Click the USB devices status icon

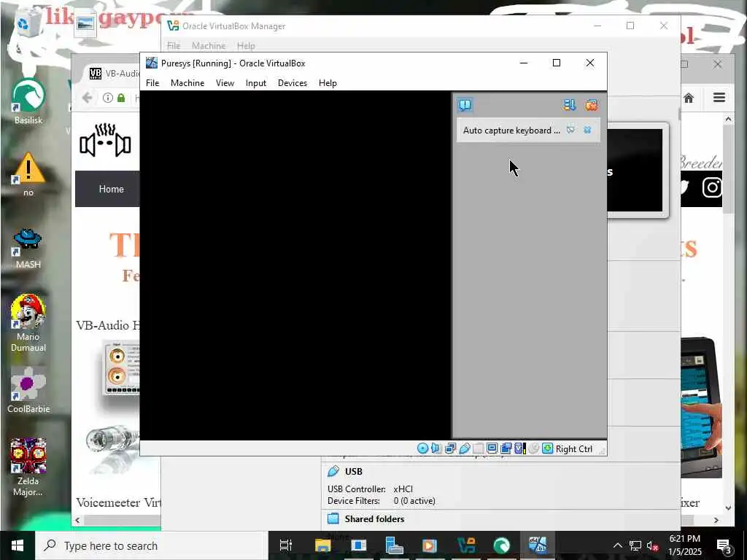click(x=465, y=448)
